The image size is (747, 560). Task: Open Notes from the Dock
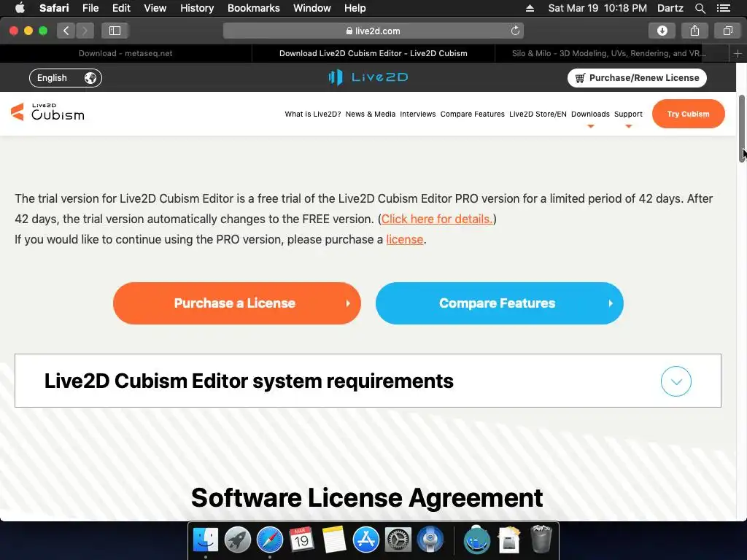(x=333, y=540)
